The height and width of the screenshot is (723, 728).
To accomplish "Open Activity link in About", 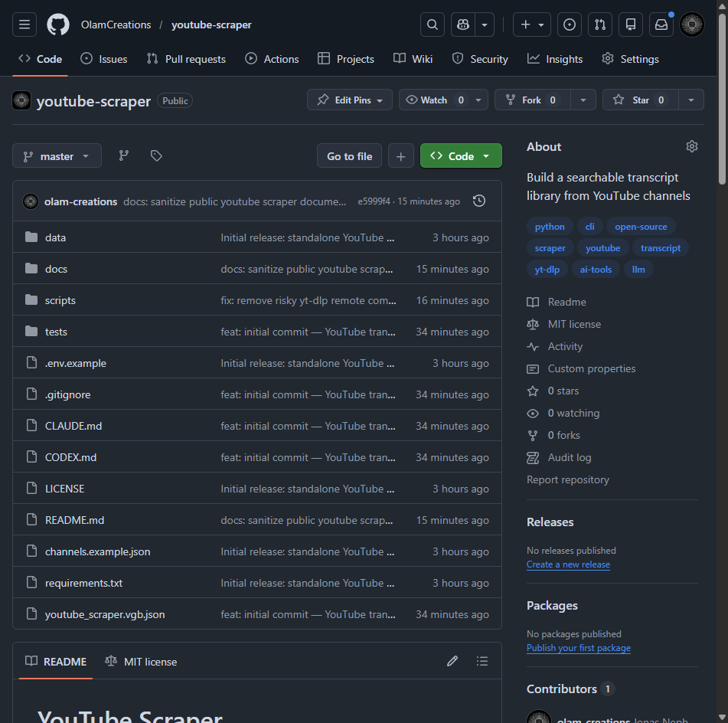I will click(x=555, y=347).
